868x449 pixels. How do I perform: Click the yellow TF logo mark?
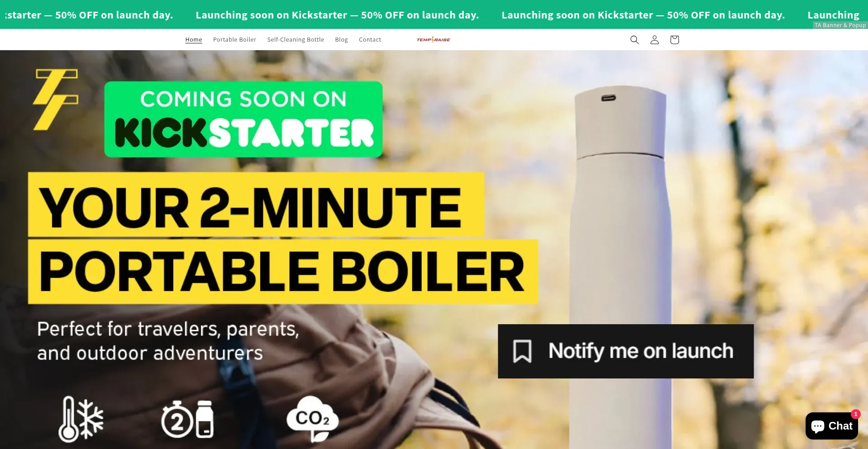[56, 99]
